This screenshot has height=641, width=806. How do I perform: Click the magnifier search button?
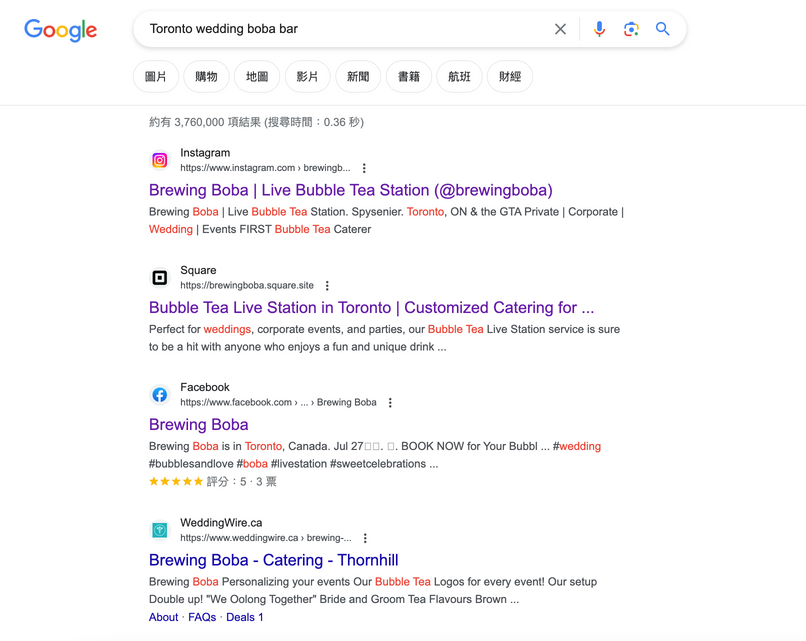pyautogui.click(x=663, y=29)
